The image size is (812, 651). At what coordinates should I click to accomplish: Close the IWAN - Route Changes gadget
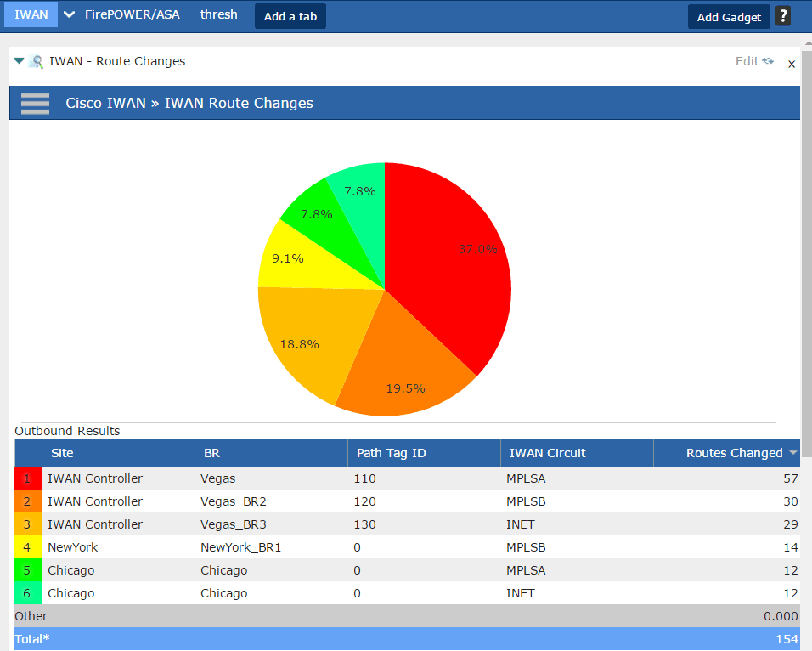pos(792,64)
